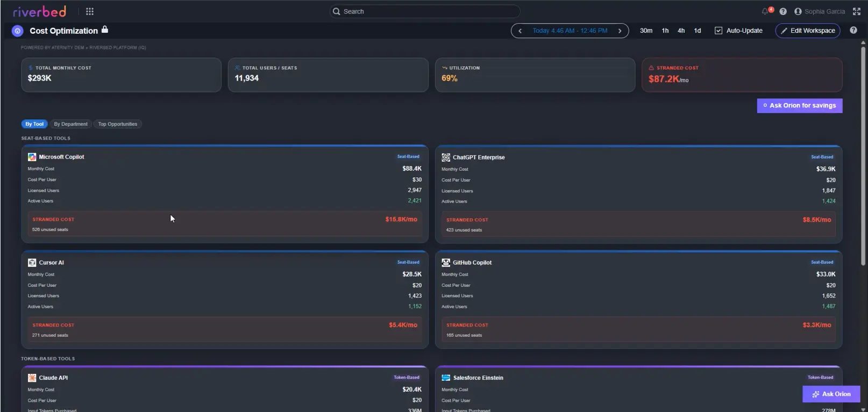Click Claude API $20.4K monthly cost

412,389
